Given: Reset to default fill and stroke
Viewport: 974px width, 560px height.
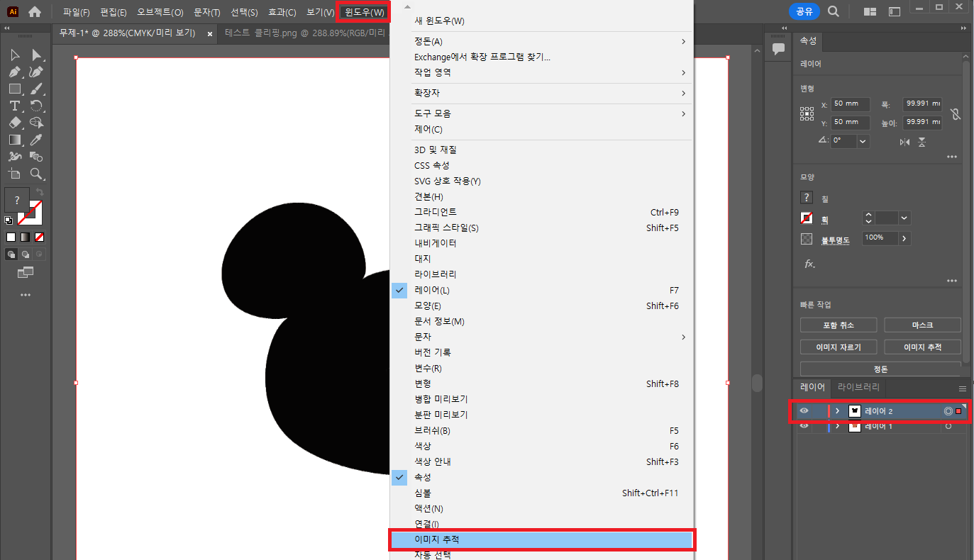Looking at the screenshot, I should [x=9, y=220].
